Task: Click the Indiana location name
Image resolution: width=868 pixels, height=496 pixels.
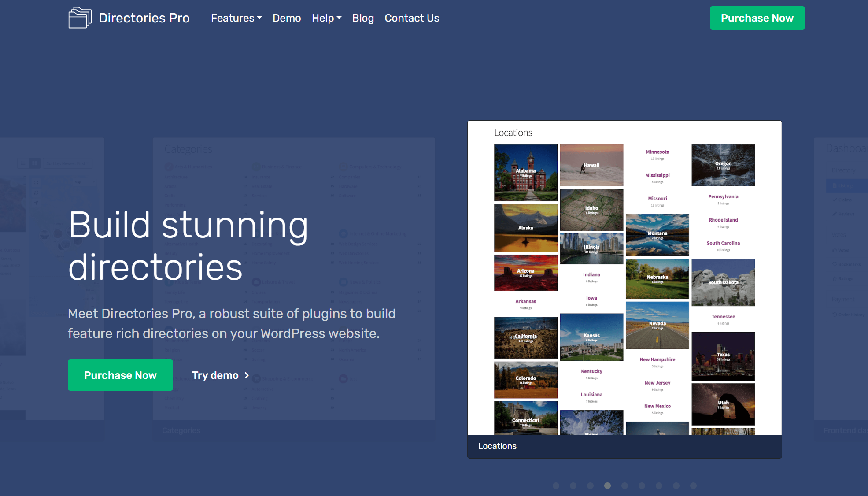Action: click(591, 274)
